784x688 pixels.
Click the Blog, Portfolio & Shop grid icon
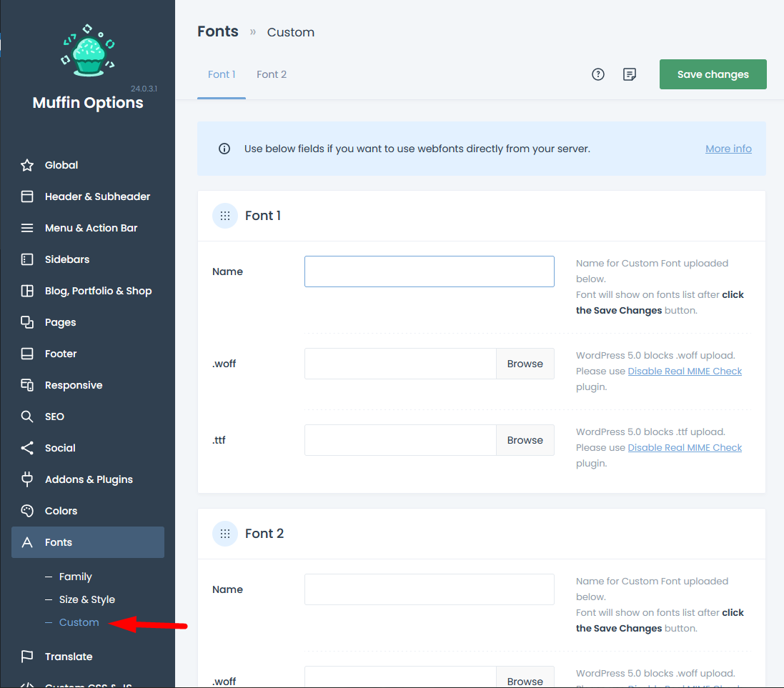[x=27, y=291]
